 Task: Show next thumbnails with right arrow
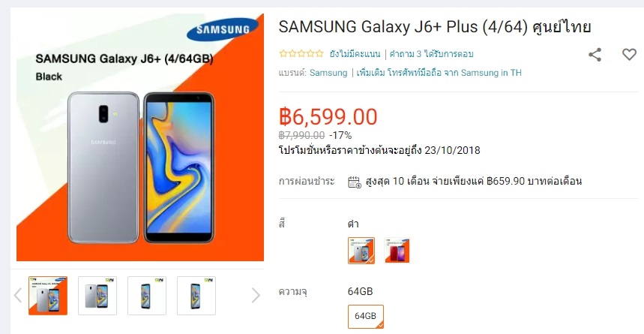(x=256, y=295)
